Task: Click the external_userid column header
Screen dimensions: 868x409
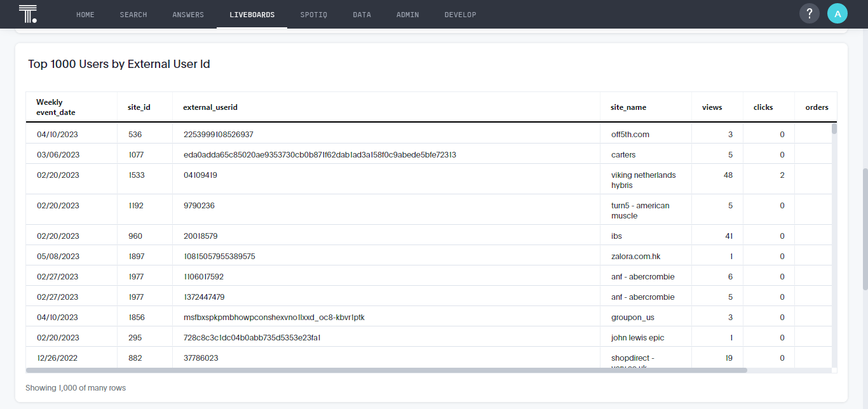Action: (x=210, y=107)
